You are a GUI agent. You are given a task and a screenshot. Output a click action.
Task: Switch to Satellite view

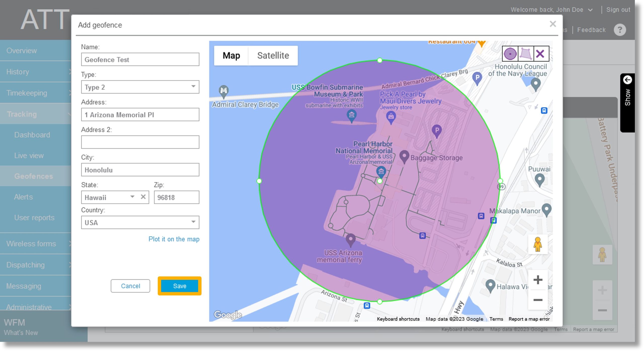[273, 55]
